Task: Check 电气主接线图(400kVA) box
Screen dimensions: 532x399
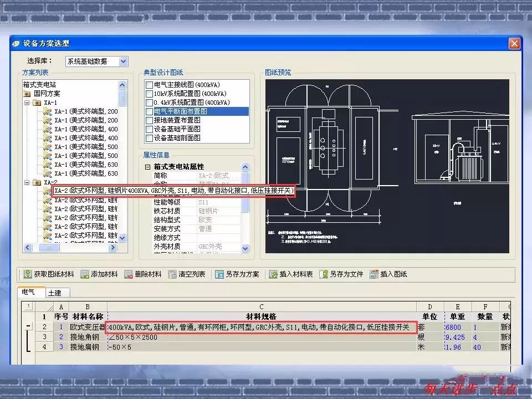Action: 149,85
